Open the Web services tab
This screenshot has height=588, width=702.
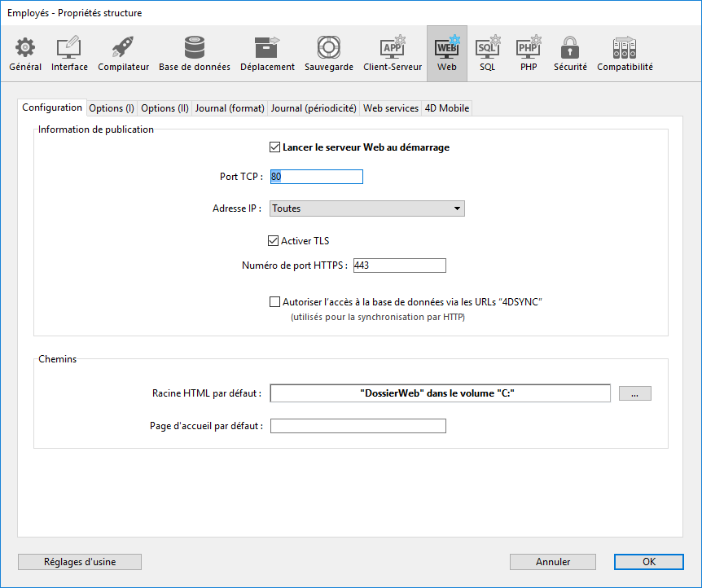tap(391, 108)
